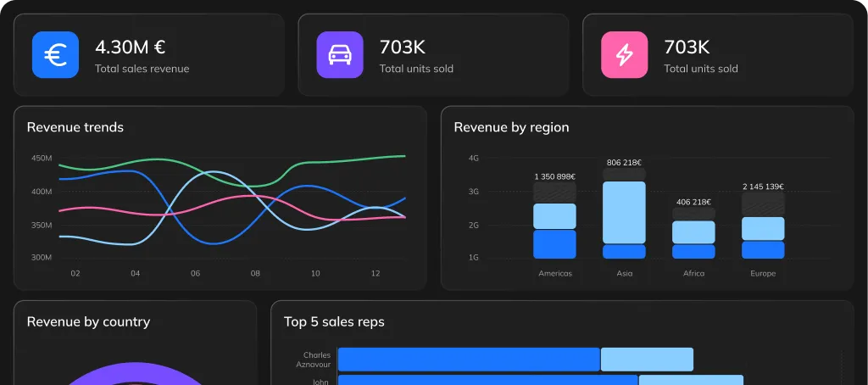Screen dimensions: 868x385
Task: Click the 406 218€ value label
Action: [x=693, y=202]
